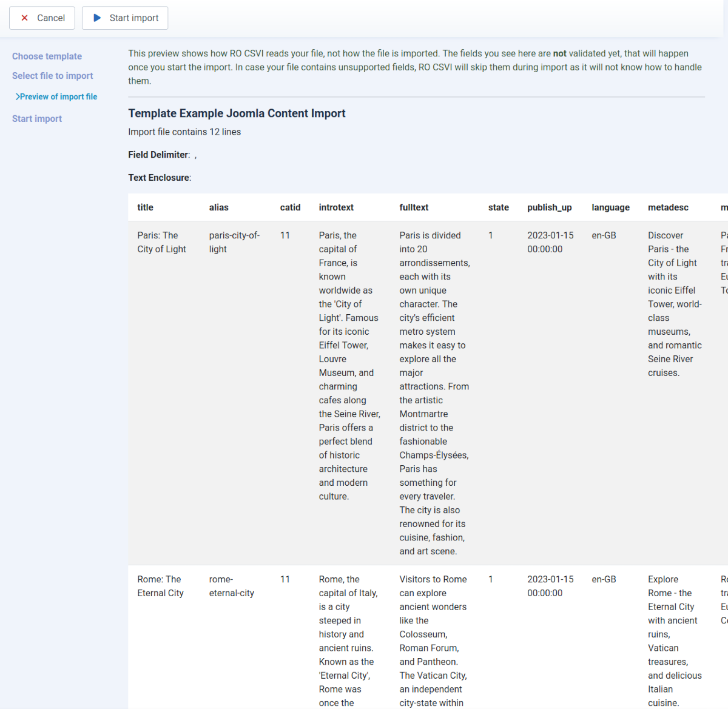Click the introtext column header
Viewport: 728px width, 709px height.
pyautogui.click(x=336, y=207)
